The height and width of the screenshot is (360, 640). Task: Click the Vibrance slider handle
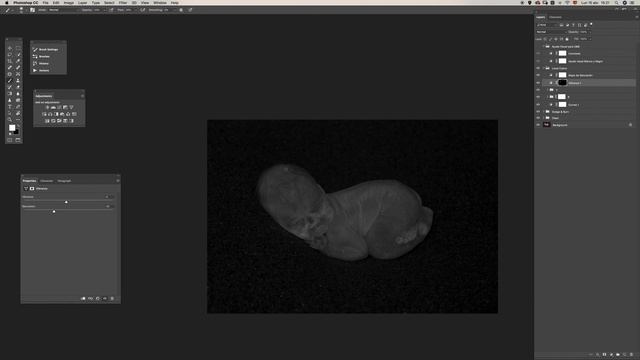click(x=66, y=202)
